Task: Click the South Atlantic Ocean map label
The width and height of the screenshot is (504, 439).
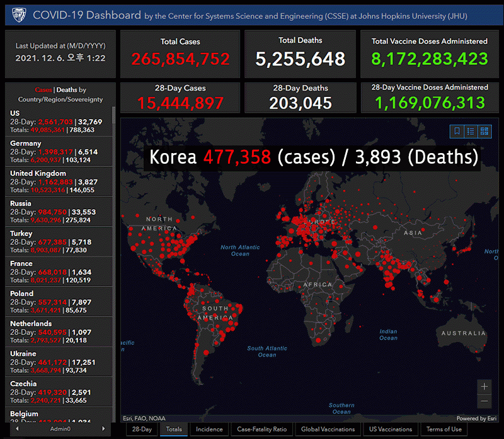Action: [x=267, y=351]
